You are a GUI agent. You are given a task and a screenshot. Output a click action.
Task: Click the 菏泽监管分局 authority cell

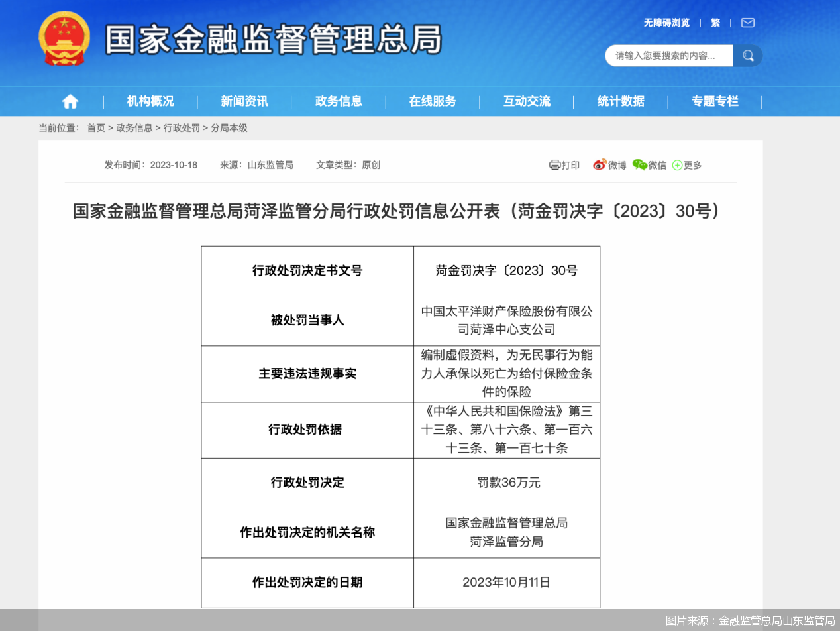pos(507,532)
